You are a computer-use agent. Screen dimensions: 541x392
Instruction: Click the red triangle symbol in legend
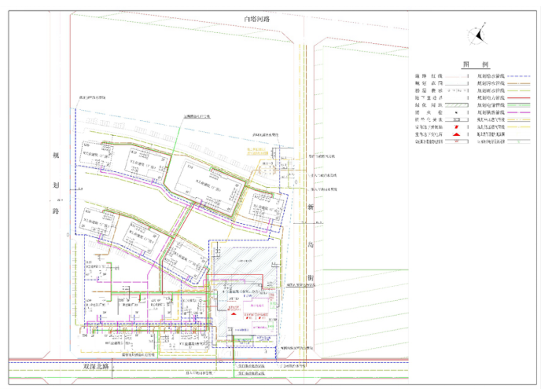coord(456,134)
